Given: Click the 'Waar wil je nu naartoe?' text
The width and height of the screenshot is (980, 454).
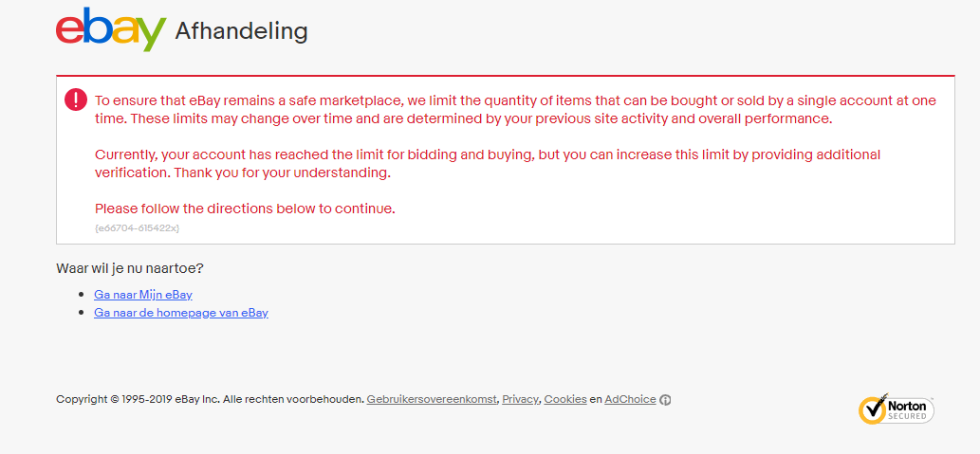Looking at the screenshot, I should click(130, 268).
